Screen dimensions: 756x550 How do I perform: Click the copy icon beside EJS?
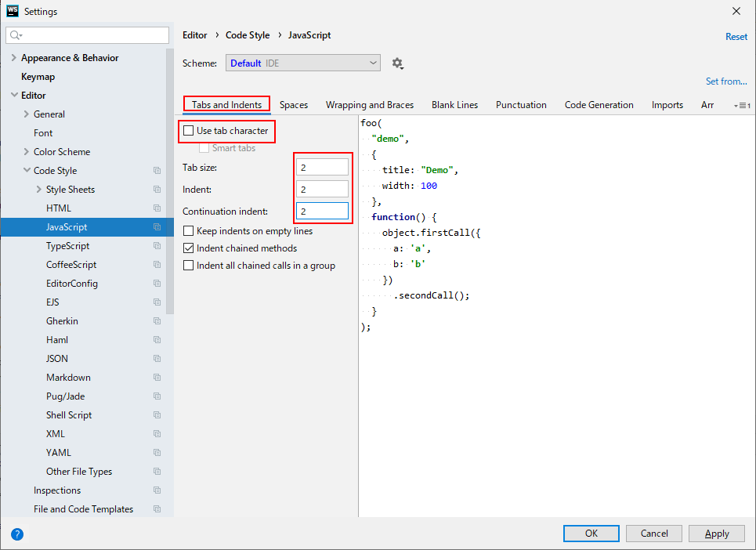[x=157, y=302]
